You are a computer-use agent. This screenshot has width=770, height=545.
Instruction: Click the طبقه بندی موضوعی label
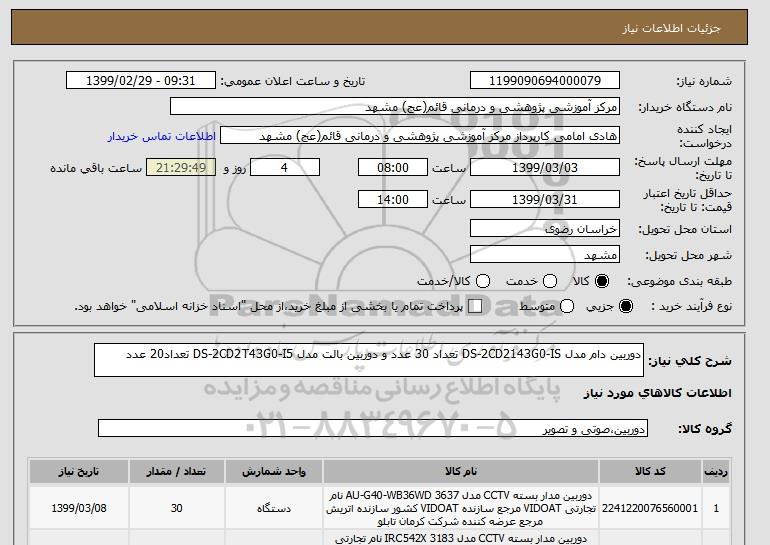click(x=680, y=281)
